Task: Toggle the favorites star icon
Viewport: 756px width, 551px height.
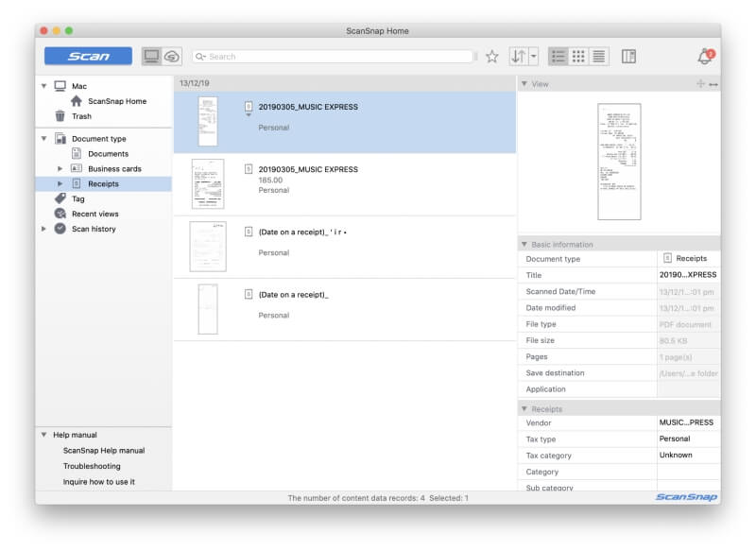Action: [x=491, y=57]
